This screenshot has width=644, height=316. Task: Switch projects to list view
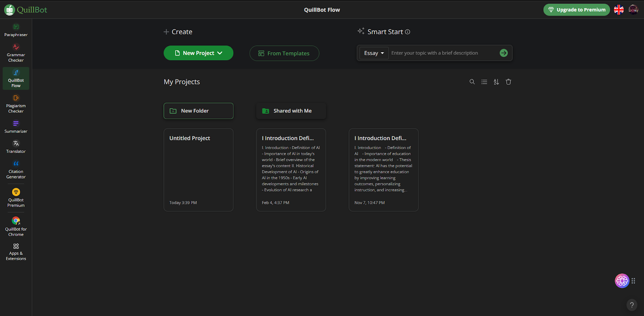484,82
